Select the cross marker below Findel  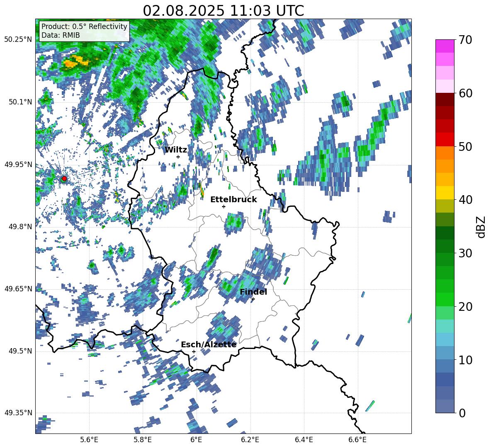(x=253, y=299)
